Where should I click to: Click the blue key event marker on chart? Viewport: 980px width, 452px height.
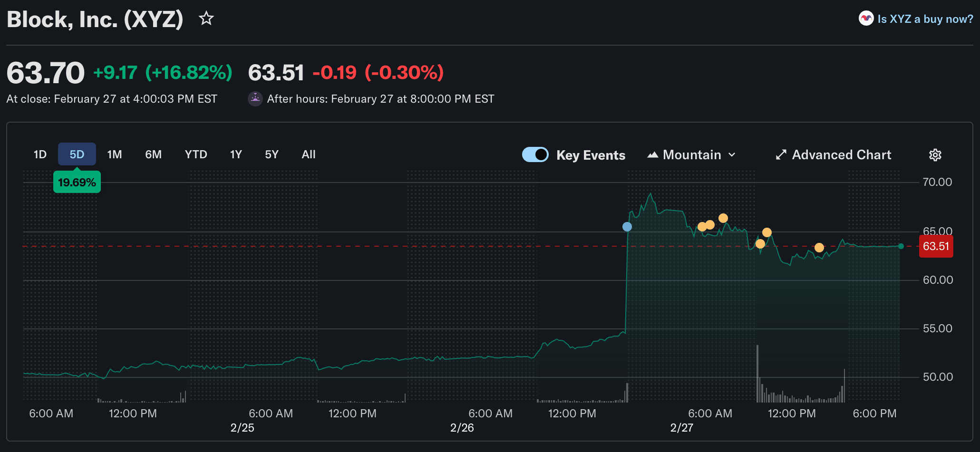tap(627, 227)
